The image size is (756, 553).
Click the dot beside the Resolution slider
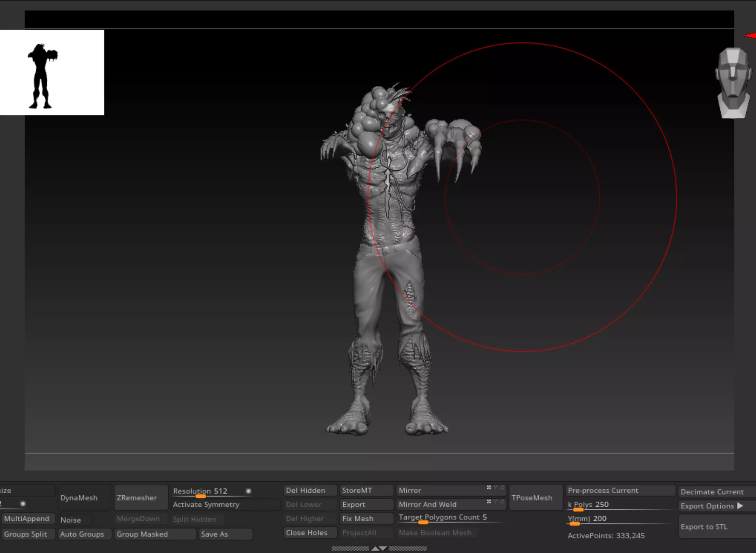click(x=248, y=491)
